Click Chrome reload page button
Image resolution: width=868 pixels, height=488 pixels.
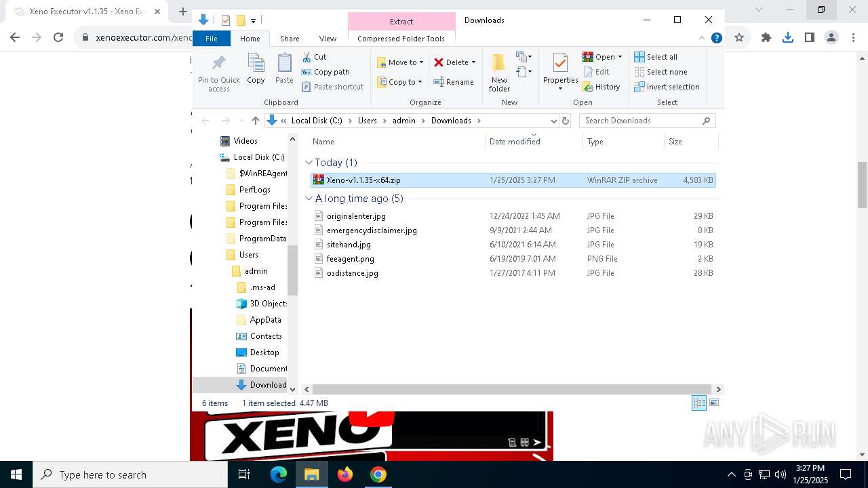click(x=58, y=38)
